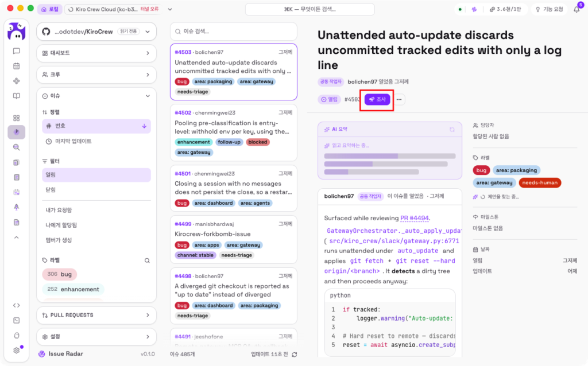Screen dimensions: 588x366
Task: Click the needs-human label in detail panel
Action: tap(540, 183)
